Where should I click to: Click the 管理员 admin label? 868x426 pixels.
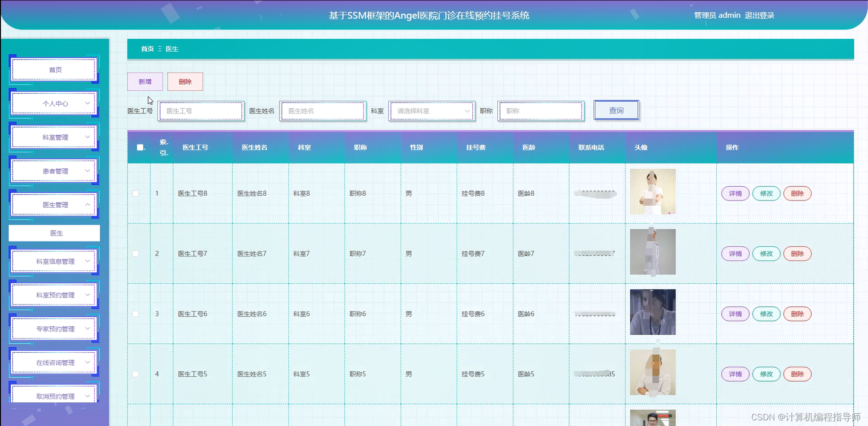coord(717,15)
